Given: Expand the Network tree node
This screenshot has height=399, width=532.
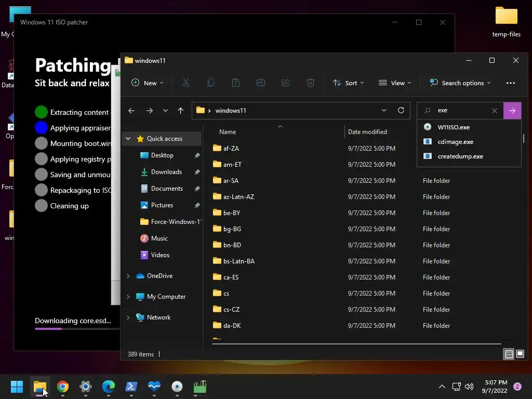Looking at the screenshot, I should [x=128, y=317].
